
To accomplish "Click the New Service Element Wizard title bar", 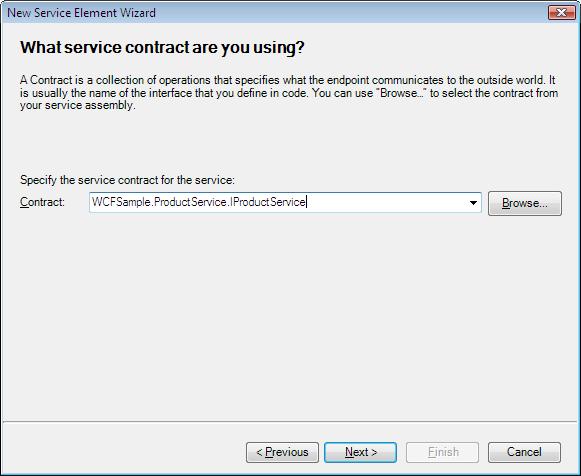I will coord(274,13).
